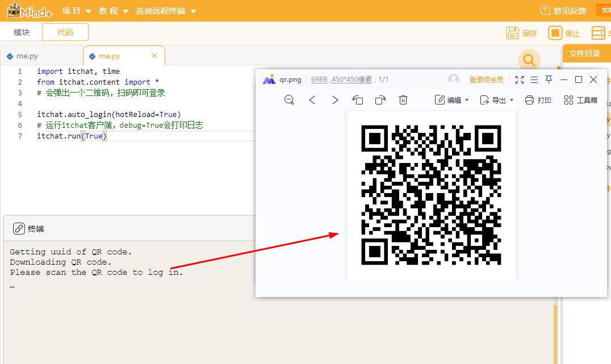Expand the 导出 dropdown arrow

coord(512,100)
